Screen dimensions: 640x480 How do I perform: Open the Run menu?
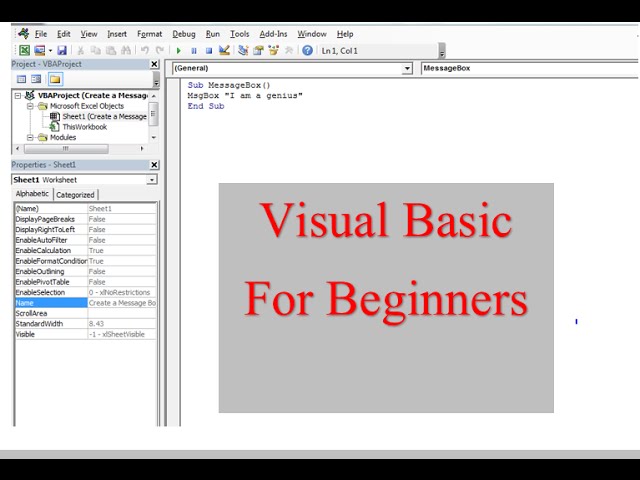point(213,34)
